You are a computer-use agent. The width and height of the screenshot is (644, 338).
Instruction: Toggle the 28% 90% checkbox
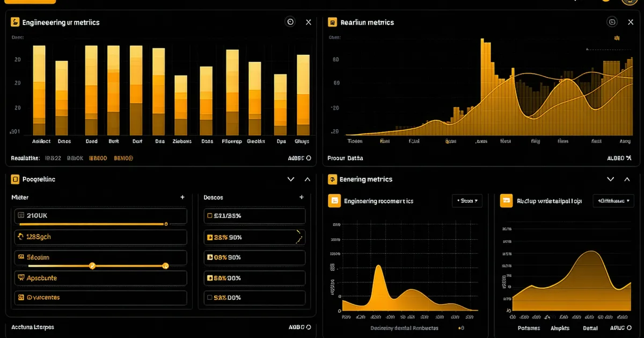210,237
